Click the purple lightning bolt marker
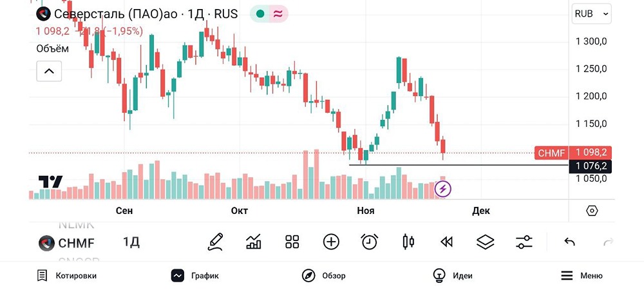This screenshot has height=290, width=644. (x=443, y=189)
